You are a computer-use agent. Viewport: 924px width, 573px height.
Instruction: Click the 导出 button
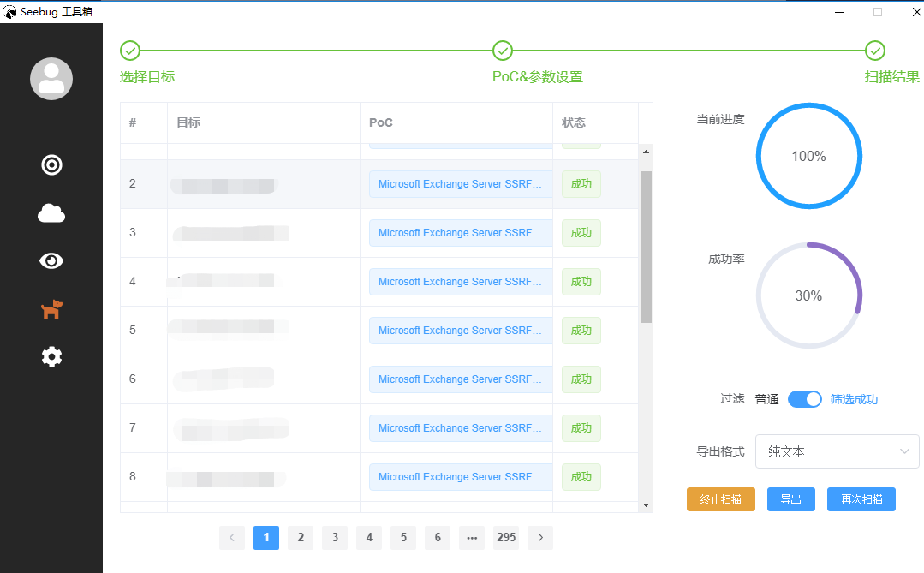(x=790, y=499)
